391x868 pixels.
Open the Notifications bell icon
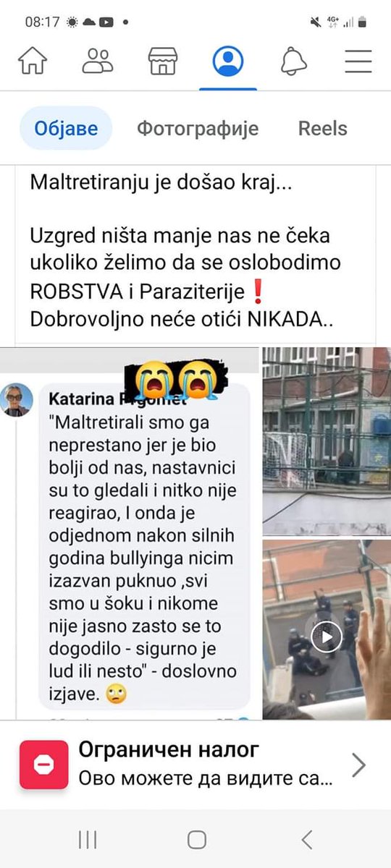pos(294,61)
